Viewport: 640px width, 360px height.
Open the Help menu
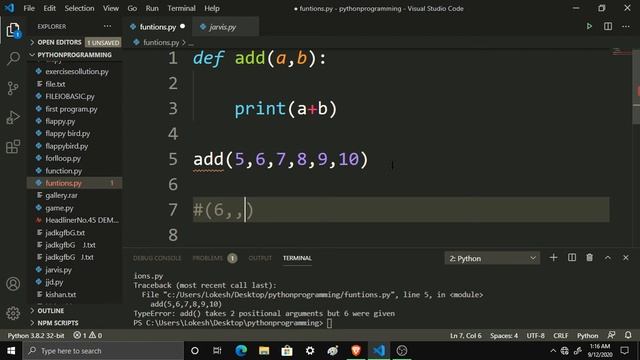tap(212, 8)
